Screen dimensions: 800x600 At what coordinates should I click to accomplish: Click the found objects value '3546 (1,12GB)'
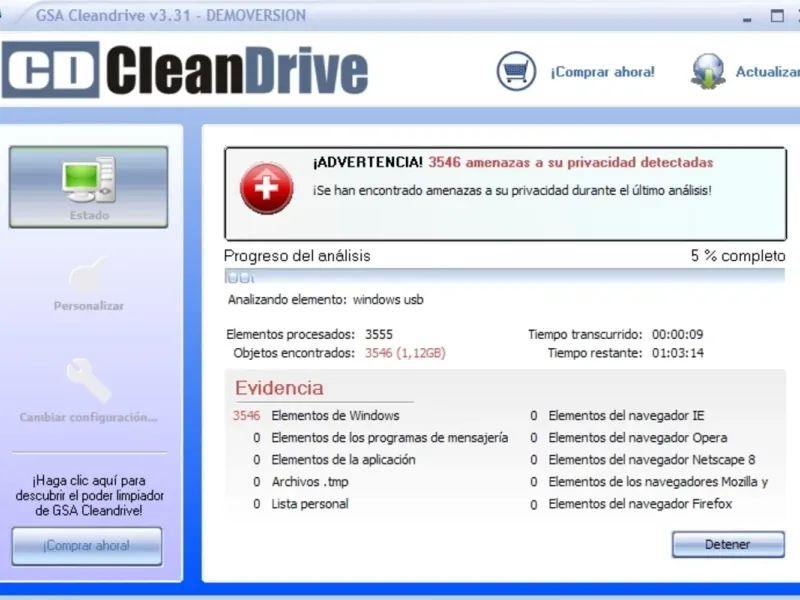point(405,353)
